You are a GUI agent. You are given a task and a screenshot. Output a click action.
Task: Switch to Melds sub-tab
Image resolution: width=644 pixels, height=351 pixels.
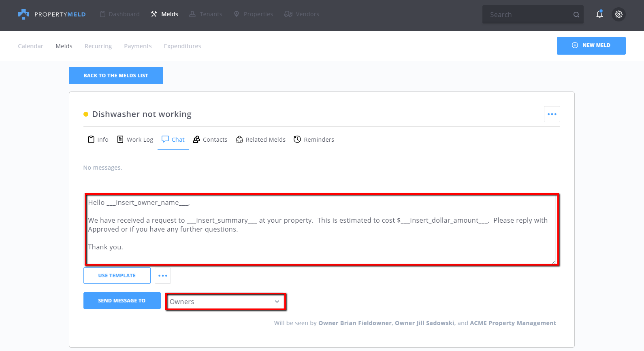pyautogui.click(x=64, y=46)
